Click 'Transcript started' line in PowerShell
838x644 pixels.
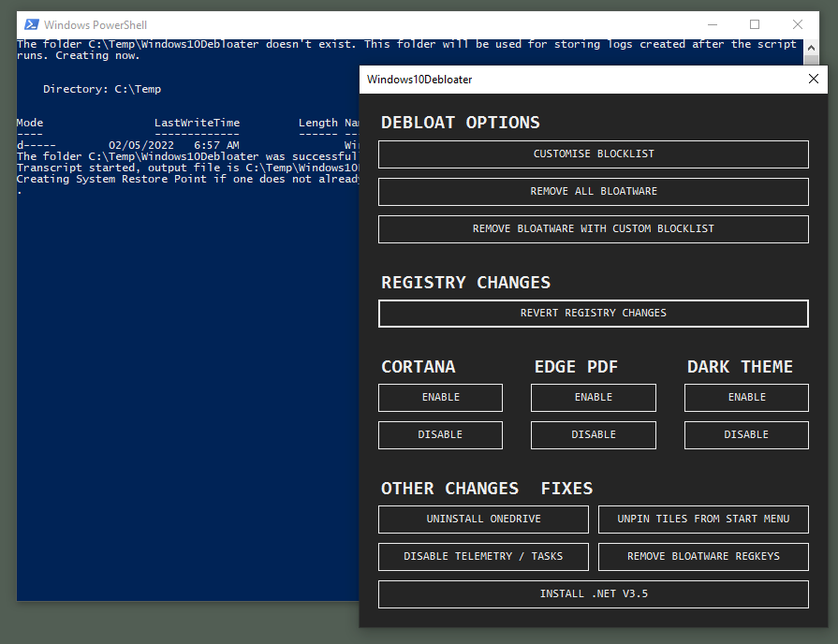pyautogui.click(x=187, y=168)
